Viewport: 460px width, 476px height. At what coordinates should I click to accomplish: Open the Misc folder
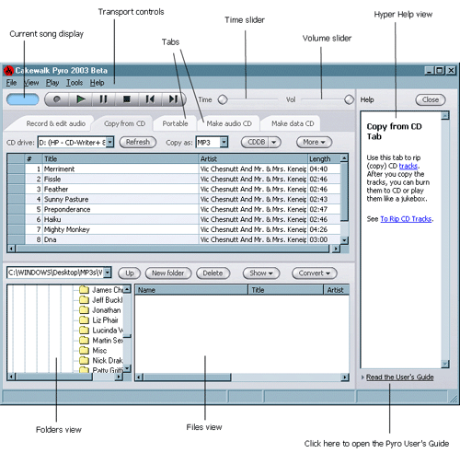(93, 351)
